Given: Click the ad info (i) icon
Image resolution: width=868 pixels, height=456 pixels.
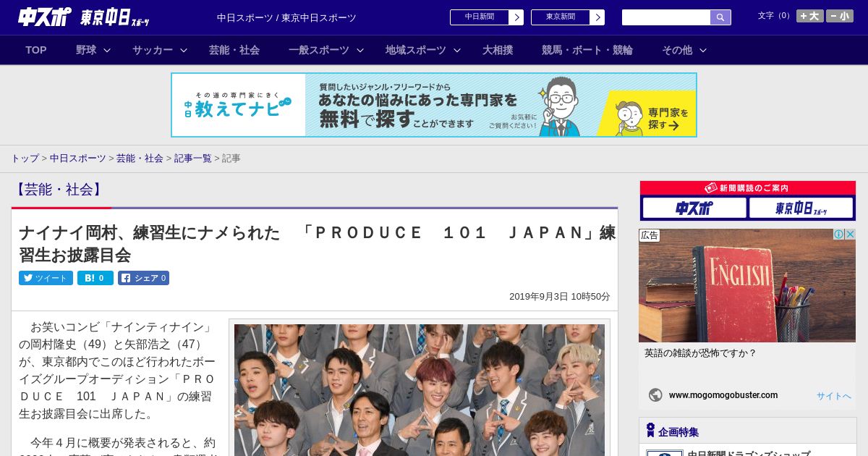Looking at the screenshot, I should pos(839,234).
